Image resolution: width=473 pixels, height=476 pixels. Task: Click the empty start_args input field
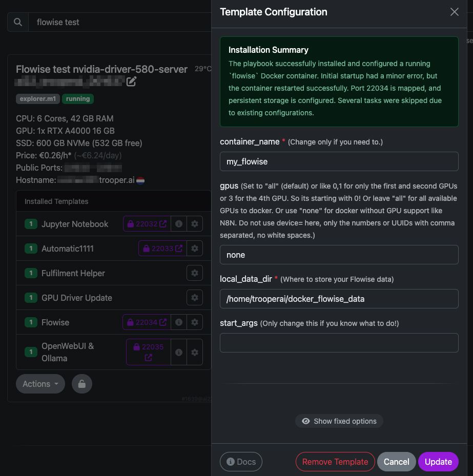(339, 342)
